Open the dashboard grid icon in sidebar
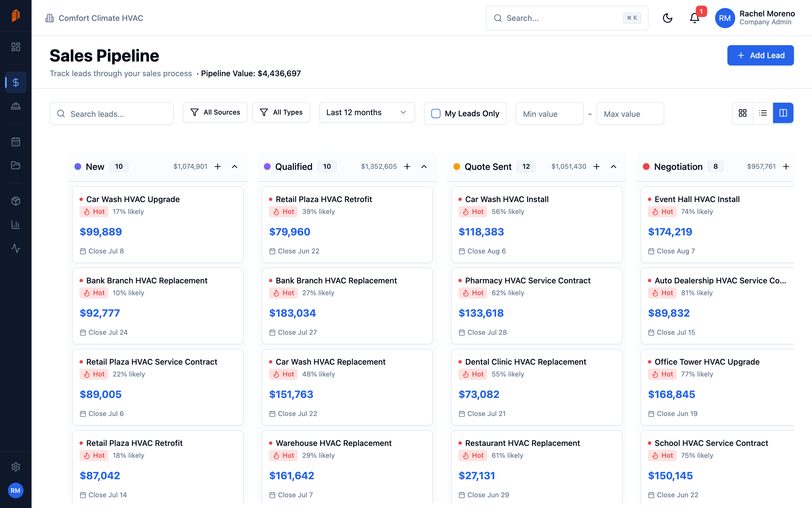 click(16, 47)
